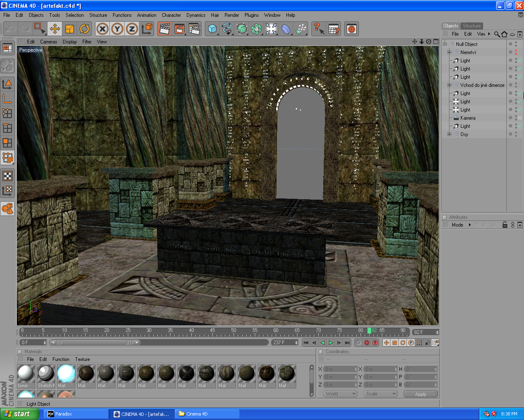The width and height of the screenshot is (524, 420).
Task: Select the Rotate tool
Action: (x=84, y=29)
